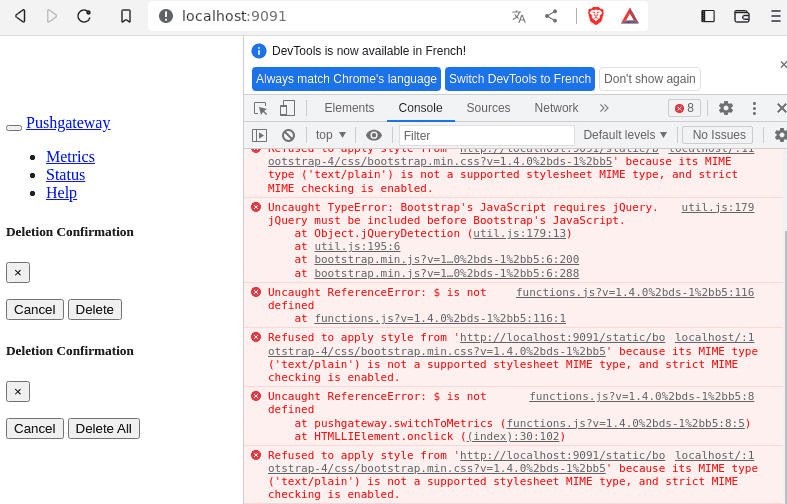This screenshot has height=504, width=787.
Task: Go back to the previous page
Action: tap(20, 16)
